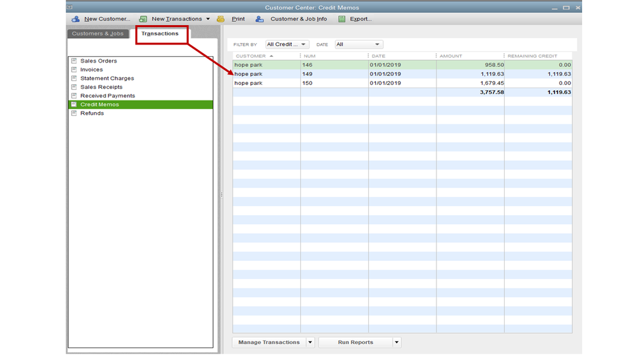Click the total amount 3,757.58
Viewport: 644px width, 362px height.
coord(492,92)
